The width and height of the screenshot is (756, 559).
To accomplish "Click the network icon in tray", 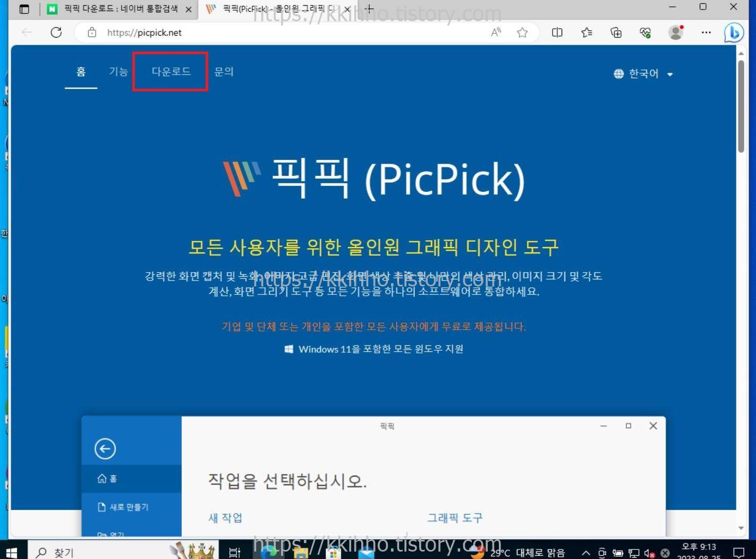I will pos(633,553).
